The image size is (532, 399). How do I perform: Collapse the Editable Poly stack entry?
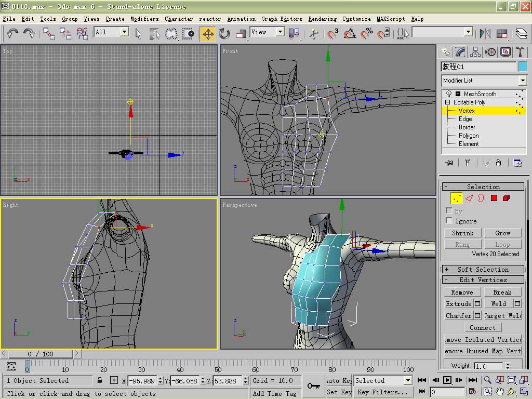pos(447,102)
